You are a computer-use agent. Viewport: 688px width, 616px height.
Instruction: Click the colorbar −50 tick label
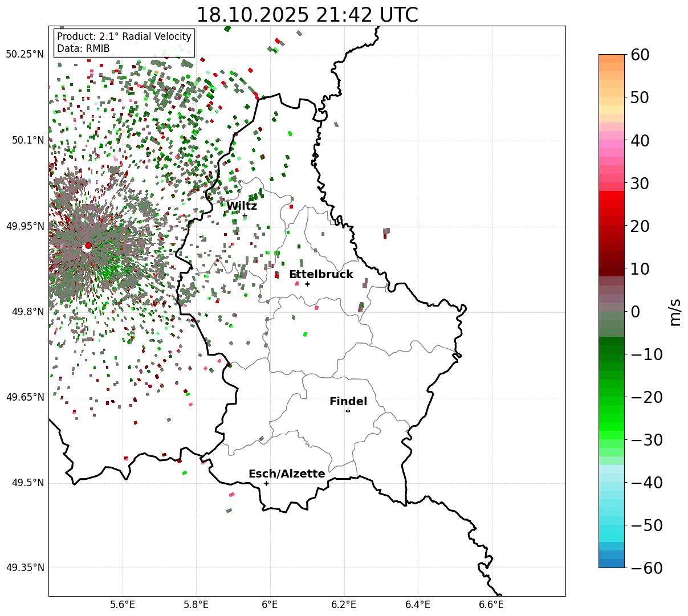[x=646, y=525]
